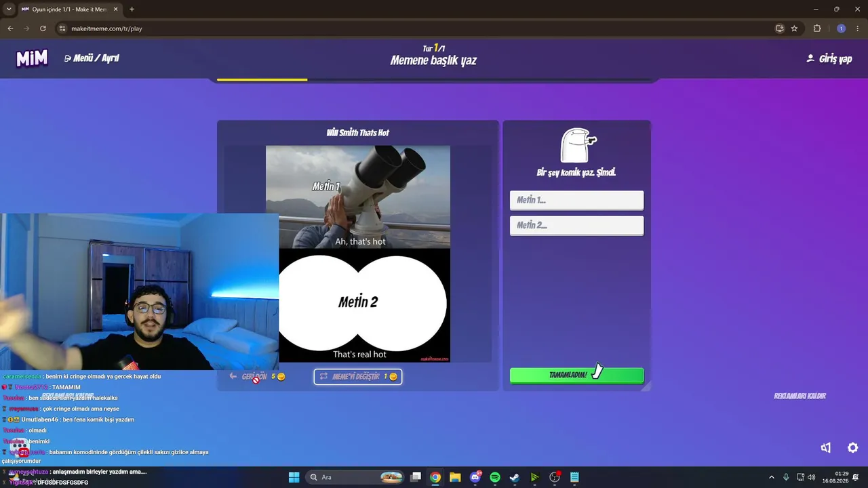Expand the tab search dropdown
The image size is (868, 488).
9,9
